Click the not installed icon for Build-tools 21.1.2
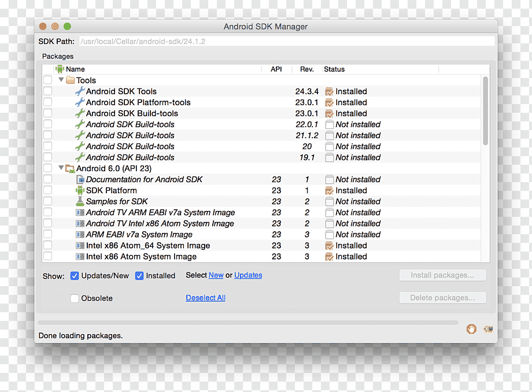Screen dimensions: 532x392 pos(329,136)
